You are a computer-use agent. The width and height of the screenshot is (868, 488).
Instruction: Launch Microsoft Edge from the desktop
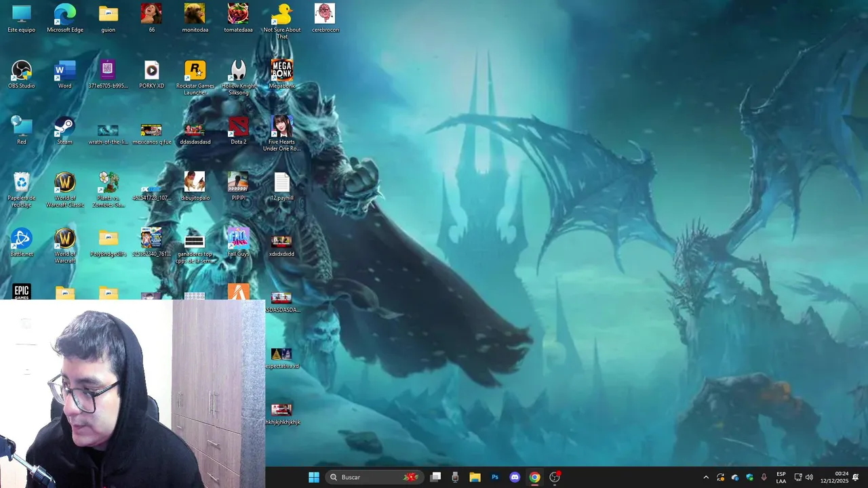(x=65, y=18)
